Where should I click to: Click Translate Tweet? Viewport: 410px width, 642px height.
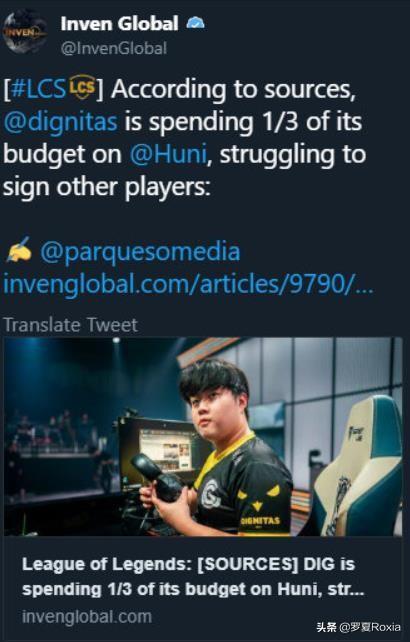coord(70,325)
